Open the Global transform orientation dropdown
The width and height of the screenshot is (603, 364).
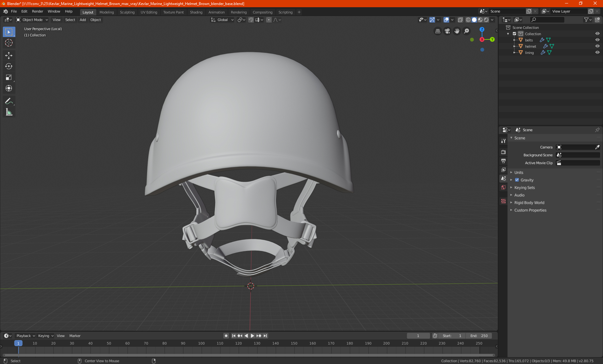pyautogui.click(x=222, y=20)
